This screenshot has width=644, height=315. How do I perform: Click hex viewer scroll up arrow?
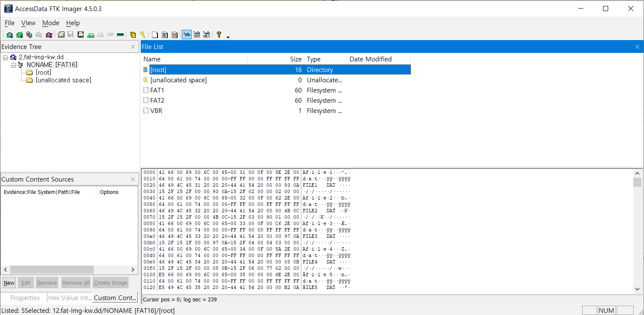pos(637,173)
